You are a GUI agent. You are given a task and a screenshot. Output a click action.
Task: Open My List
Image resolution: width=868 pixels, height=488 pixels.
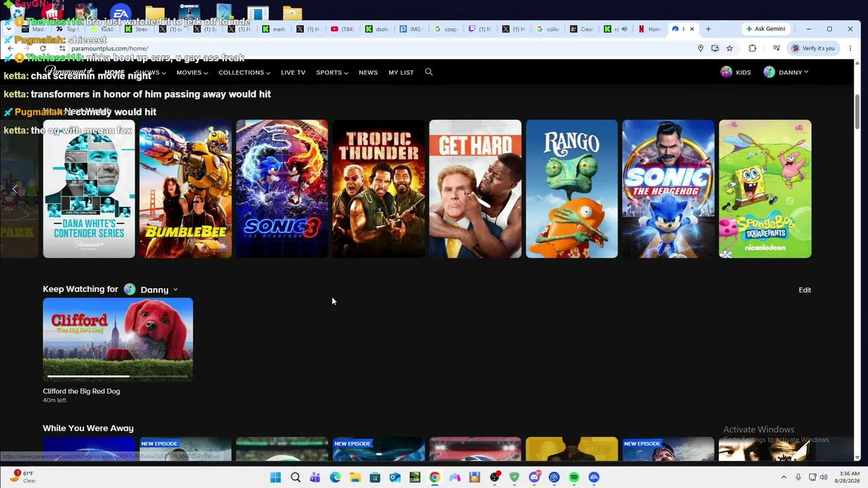click(401, 73)
